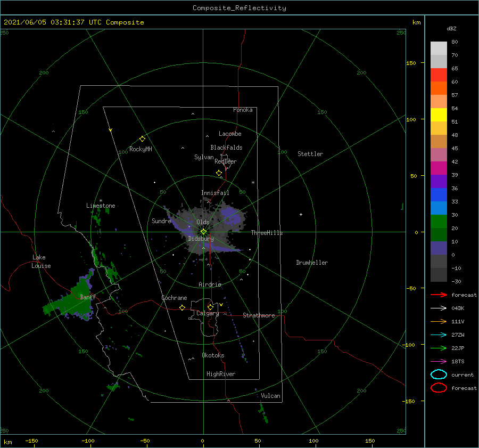
Task: Select the purple 36-39 dBZ color swatch
Action: 439,181
